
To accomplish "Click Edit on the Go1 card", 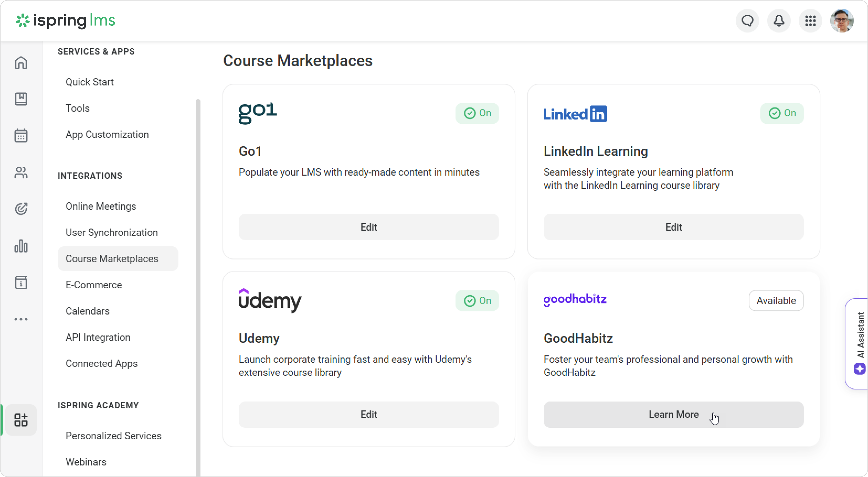I will [x=369, y=227].
